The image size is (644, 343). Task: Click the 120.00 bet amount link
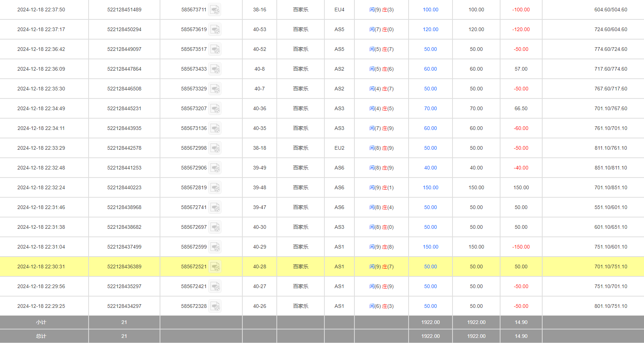coord(430,30)
